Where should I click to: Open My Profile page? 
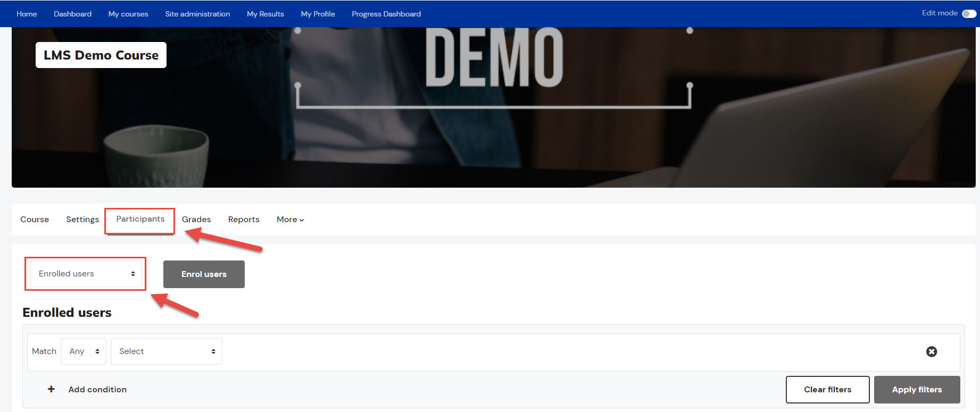(318, 14)
